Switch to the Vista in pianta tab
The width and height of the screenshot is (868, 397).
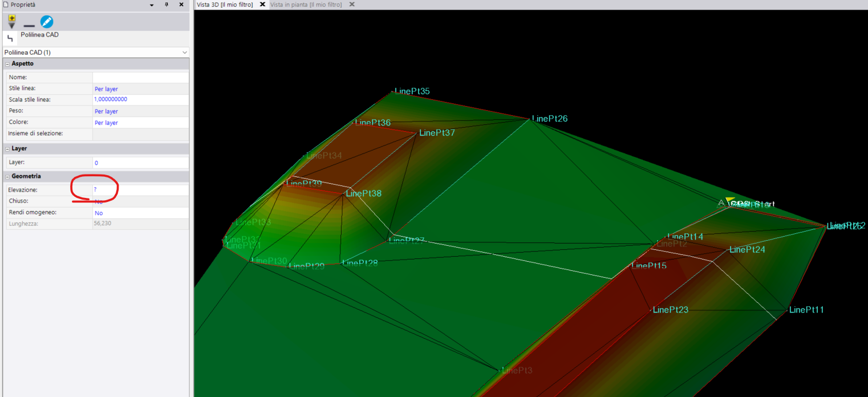pos(306,5)
